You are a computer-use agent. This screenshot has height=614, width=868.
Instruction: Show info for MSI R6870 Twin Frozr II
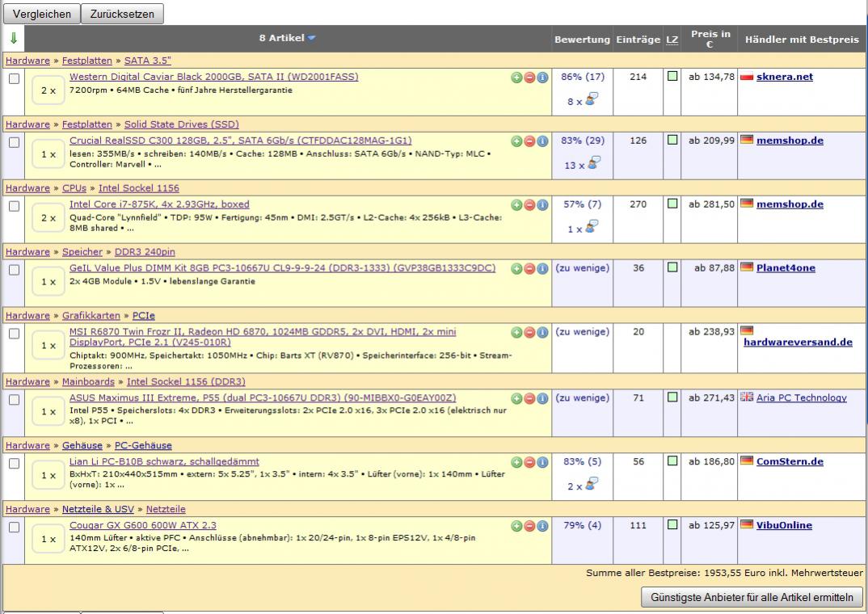point(542,332)
